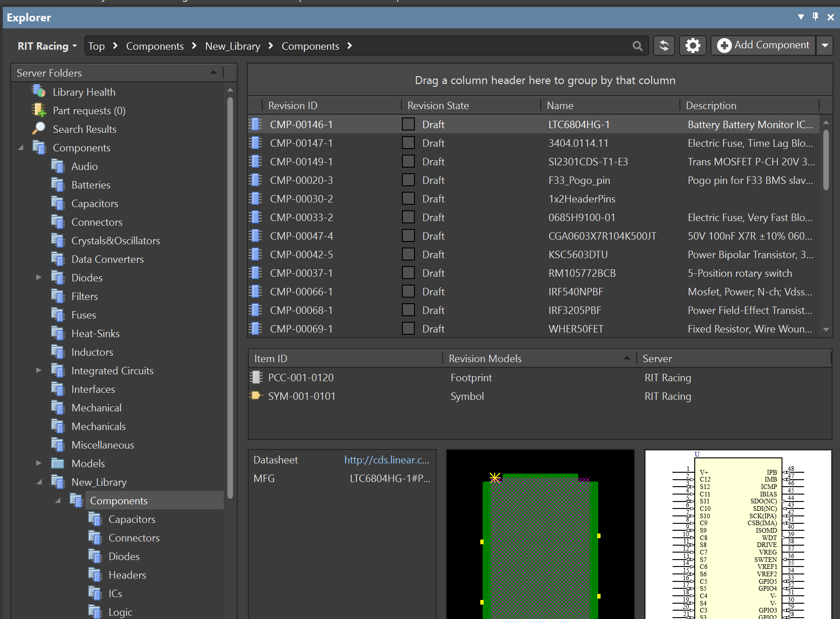Click the green footprint preview thumbnail
The width and height of the screenshot is (840, 619).
pos(540,534)
